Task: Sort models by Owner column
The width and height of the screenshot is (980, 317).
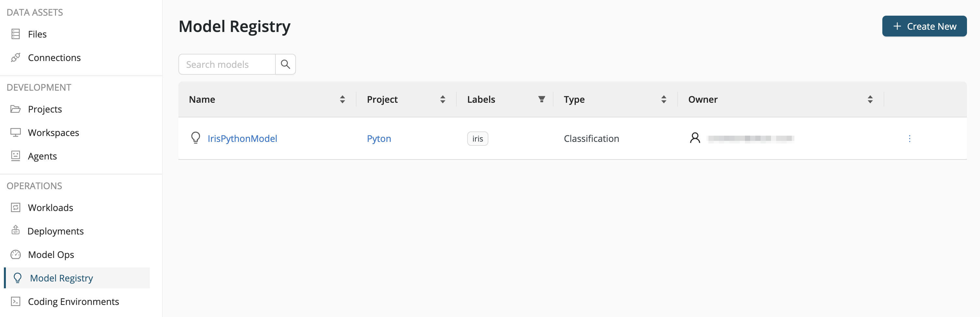Action: pos(870,99)
